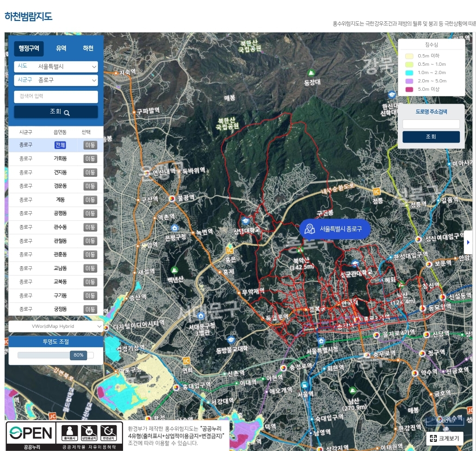Adjust the 투명도 조절 slider at 80%

[78, 355]
